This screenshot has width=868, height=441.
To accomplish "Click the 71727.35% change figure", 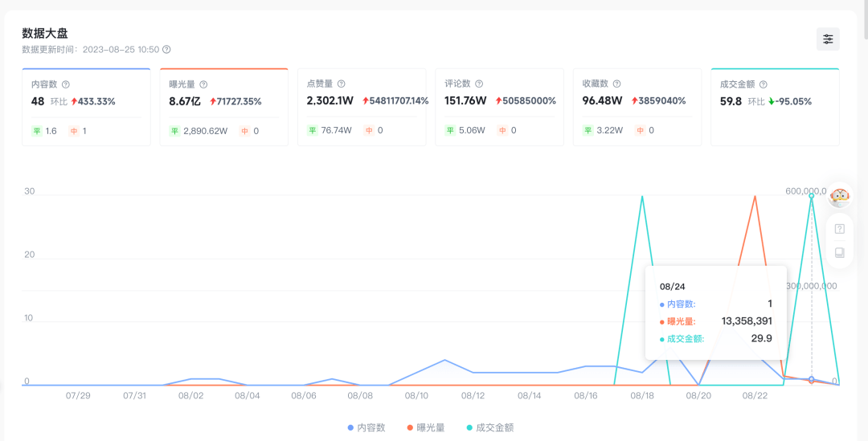I will (240, 102).
